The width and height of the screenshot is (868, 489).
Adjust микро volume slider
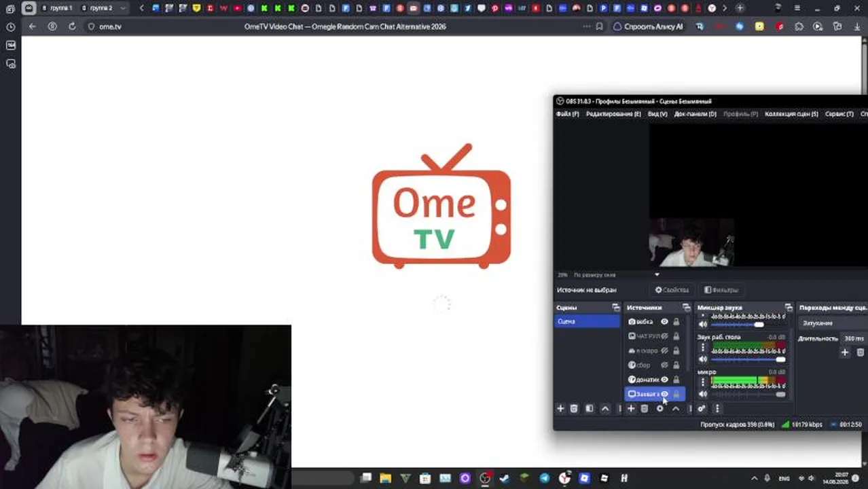click(x=748, y=394)
